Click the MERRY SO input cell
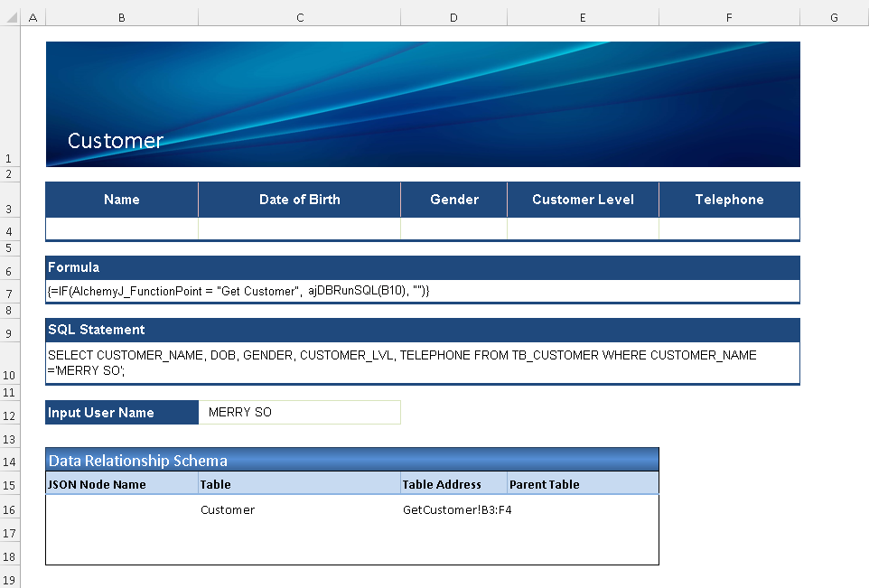The height and width of the screenshot is (588, 869). click(299, 413)
